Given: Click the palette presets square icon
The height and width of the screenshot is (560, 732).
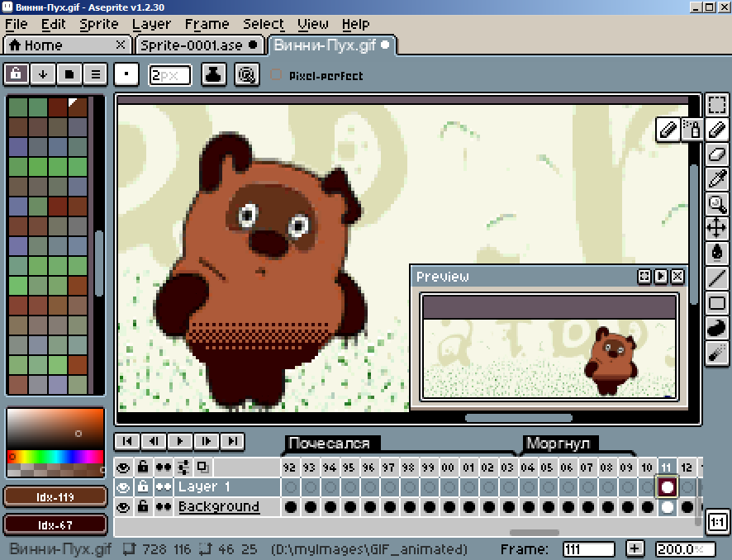Looking at the screenshot, I should (x=69, y=74).
